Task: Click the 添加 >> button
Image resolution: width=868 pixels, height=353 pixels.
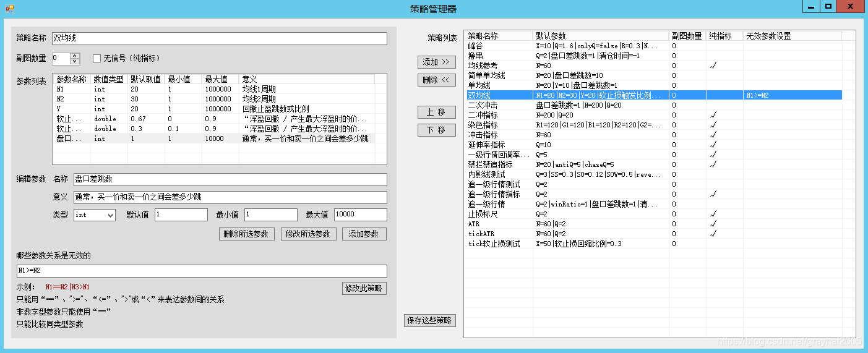Action: 436,62
